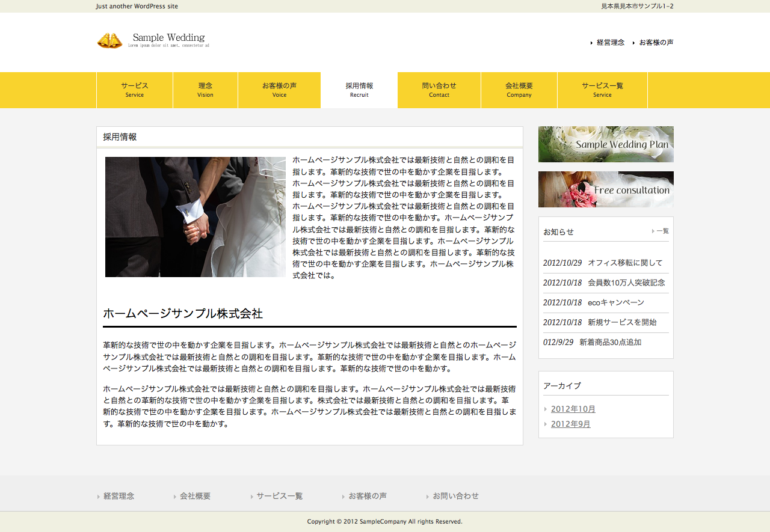
Task: Click the arrow icon beside 2012年10月
Action: coord(546,409)
